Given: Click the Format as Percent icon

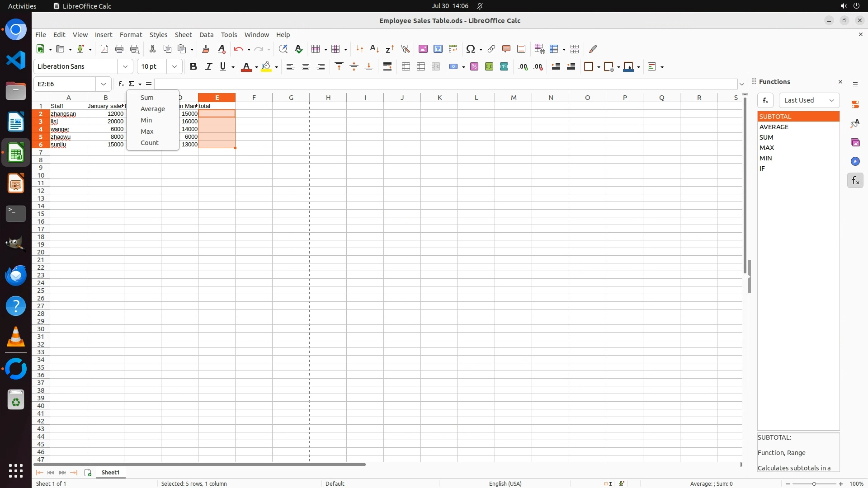Looking at the screenshot, I should 474,67.
